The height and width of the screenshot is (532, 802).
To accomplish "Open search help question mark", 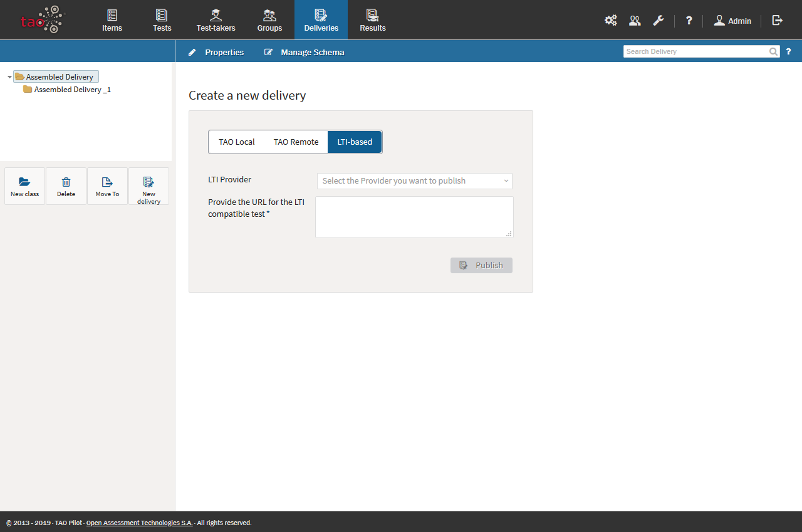I will 788,51.
